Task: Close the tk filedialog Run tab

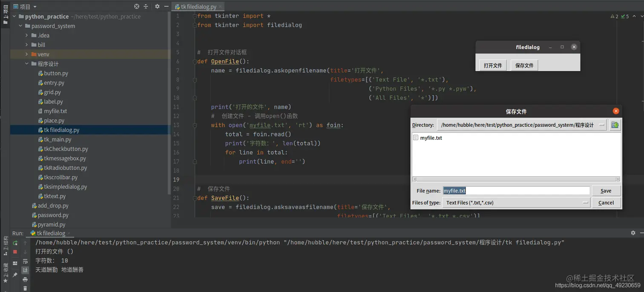Action: (69, 234)
